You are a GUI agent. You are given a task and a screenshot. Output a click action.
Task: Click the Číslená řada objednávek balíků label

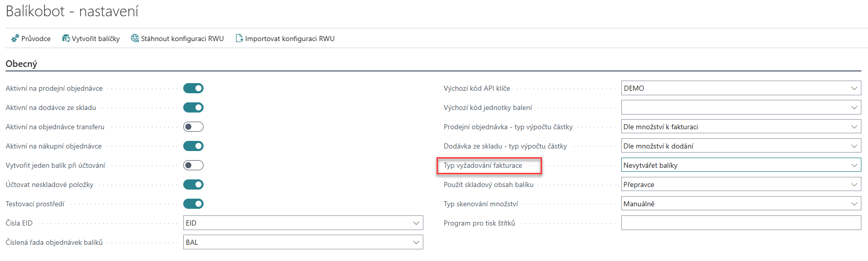tap(54, 242)
